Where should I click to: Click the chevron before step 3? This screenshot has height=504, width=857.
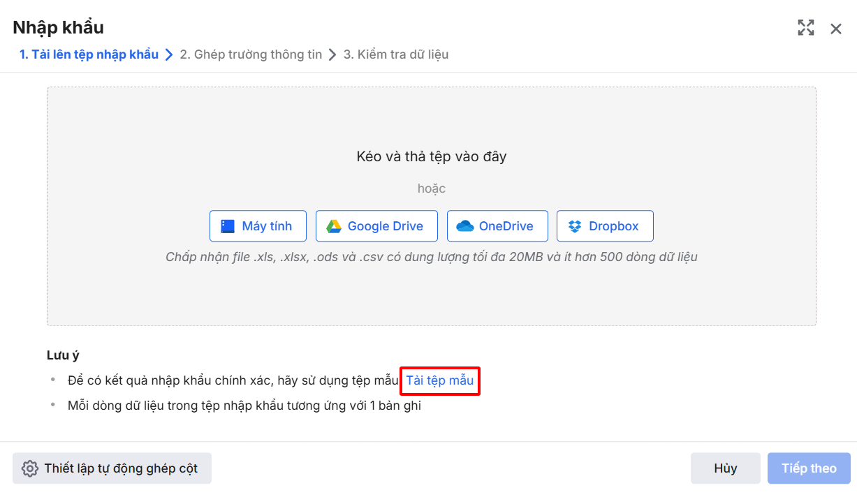click(332, 54)
